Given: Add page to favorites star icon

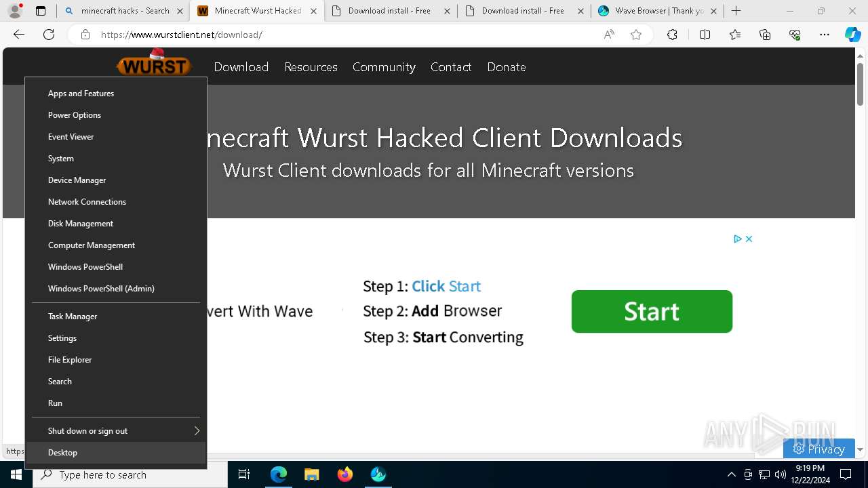Looking at the screenshot, I should pyautogui.click(x=636, y=35).
